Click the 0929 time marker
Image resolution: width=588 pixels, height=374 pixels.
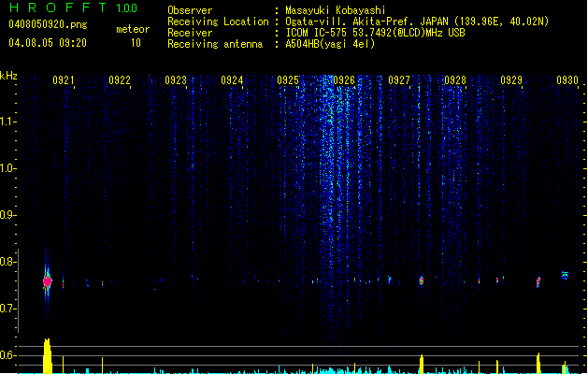[x=511, y=80]
